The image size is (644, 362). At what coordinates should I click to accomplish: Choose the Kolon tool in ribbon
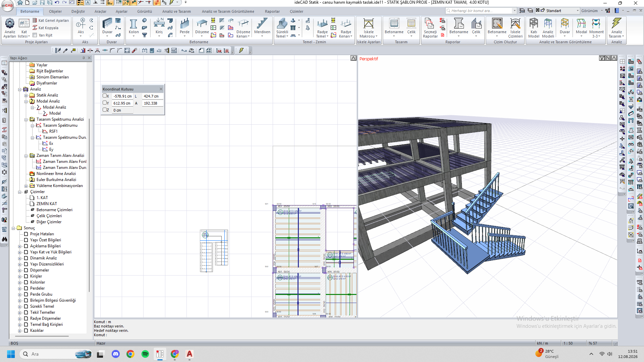pyautogui.click(x=133, y=27)
